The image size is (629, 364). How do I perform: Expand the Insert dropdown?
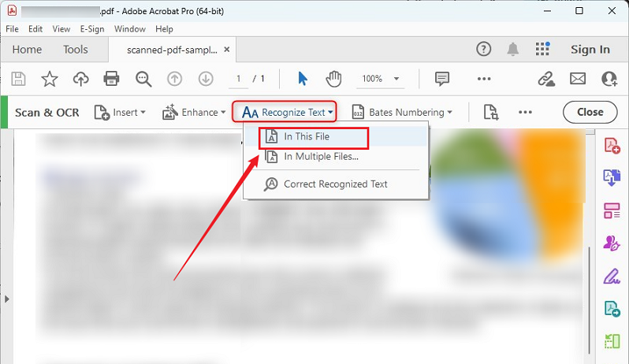pos(120,112)
